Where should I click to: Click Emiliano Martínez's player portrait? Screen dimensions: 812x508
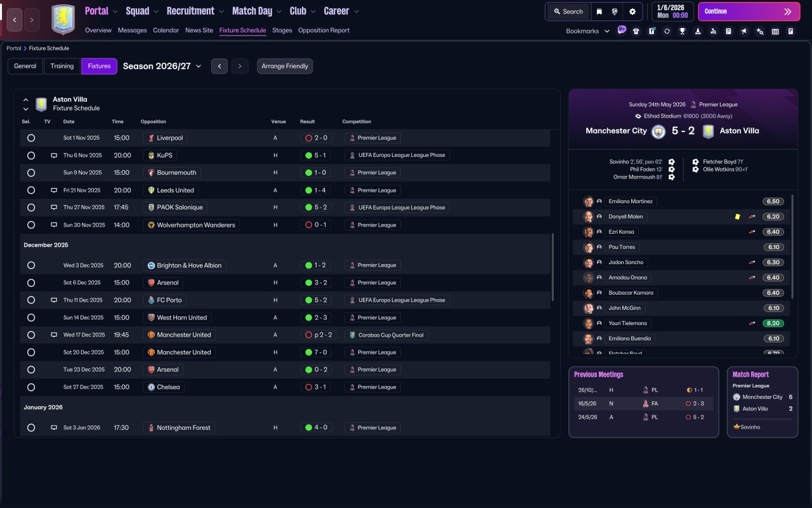click(x=589, y=201)
